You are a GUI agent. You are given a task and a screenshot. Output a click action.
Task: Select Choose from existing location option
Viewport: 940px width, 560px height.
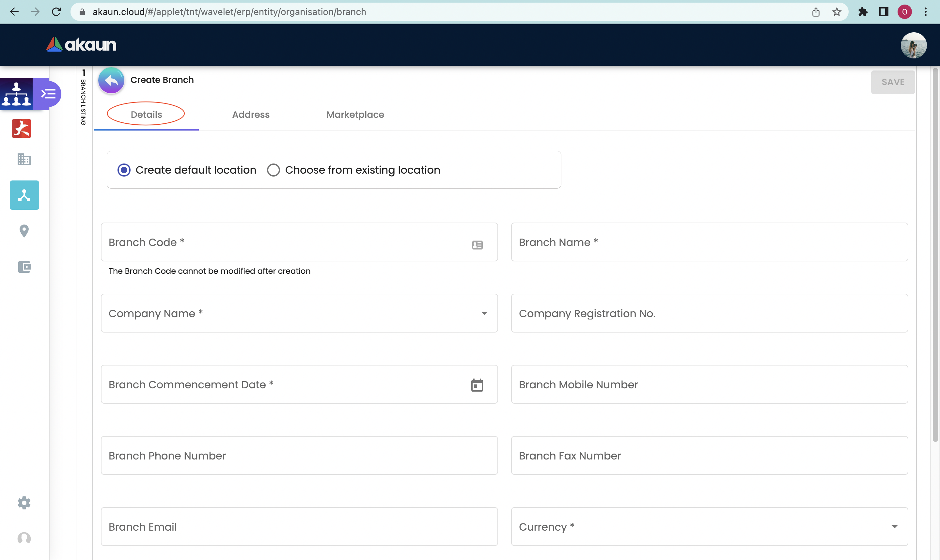pos(274,170)
